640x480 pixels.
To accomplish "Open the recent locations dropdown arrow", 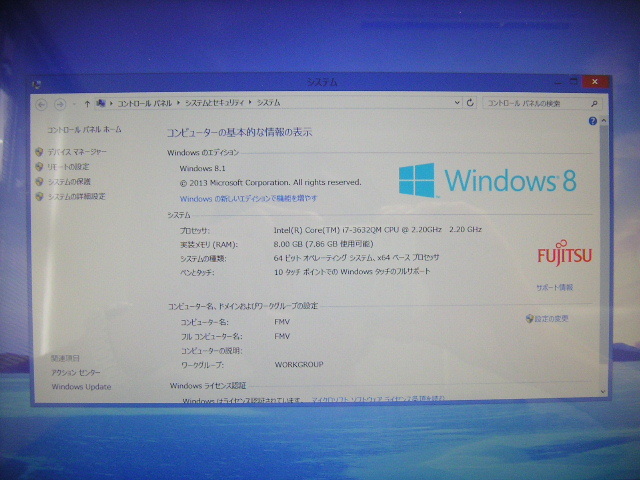I will [x=74, y=104].
